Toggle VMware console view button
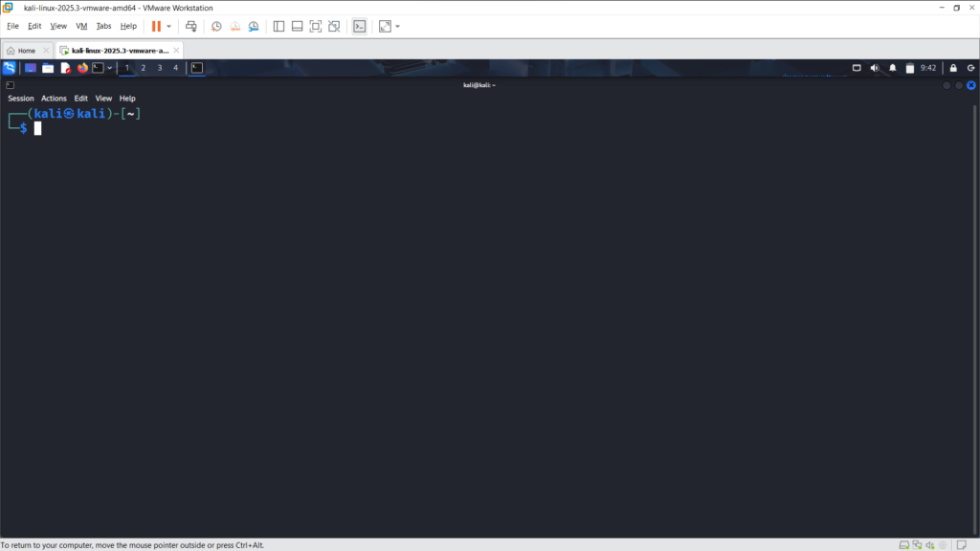The image size is (980, 551). pos(359,26)
